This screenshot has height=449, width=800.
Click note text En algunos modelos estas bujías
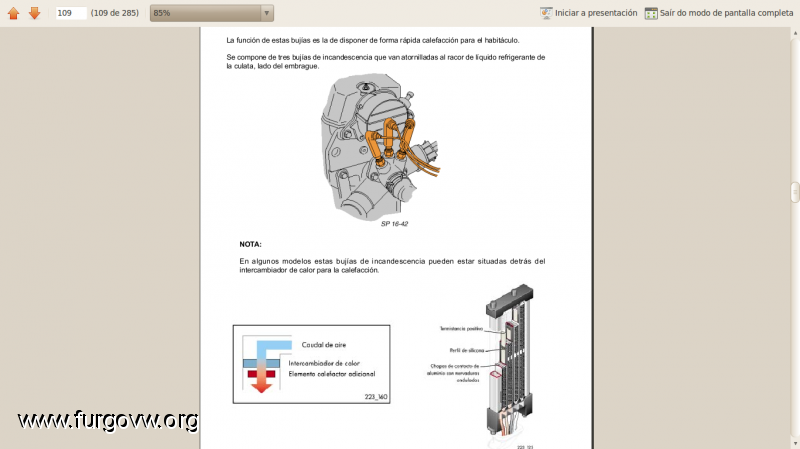click(x=392, y=265)
